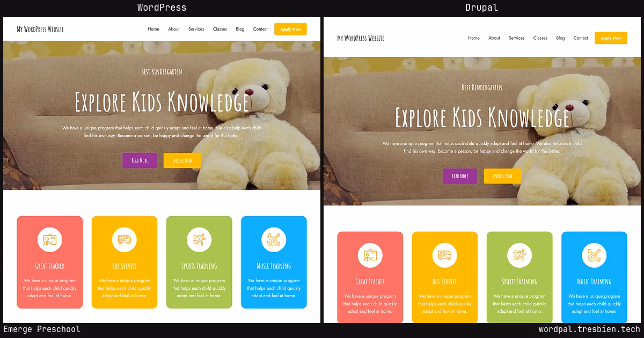Image resolution: width=644 pixels, height=338 pixels.
Task: Click Great Teacher card description in Drupal panel
Action: tap(370, 304)
